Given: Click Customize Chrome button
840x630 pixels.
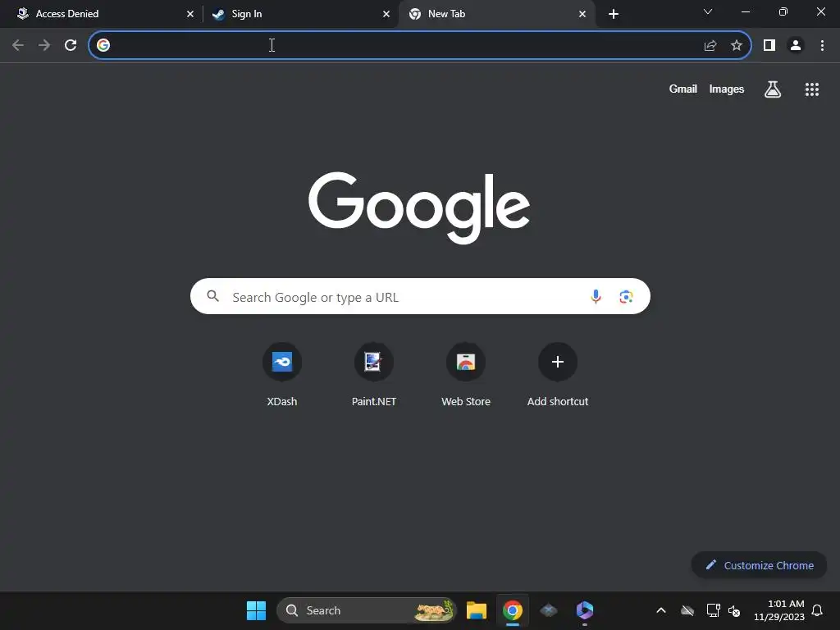Looking at the screenshot, I should [x=759, y=565].
